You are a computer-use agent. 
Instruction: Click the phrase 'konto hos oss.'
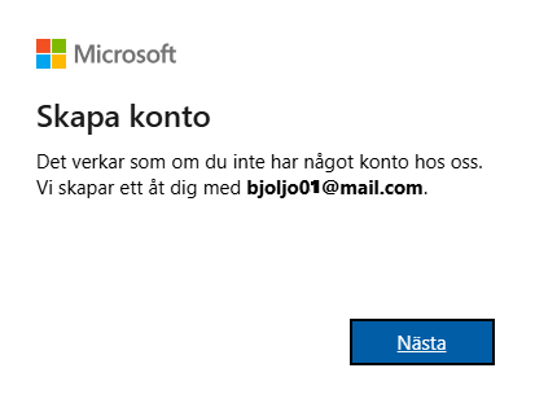click(421, 162)
